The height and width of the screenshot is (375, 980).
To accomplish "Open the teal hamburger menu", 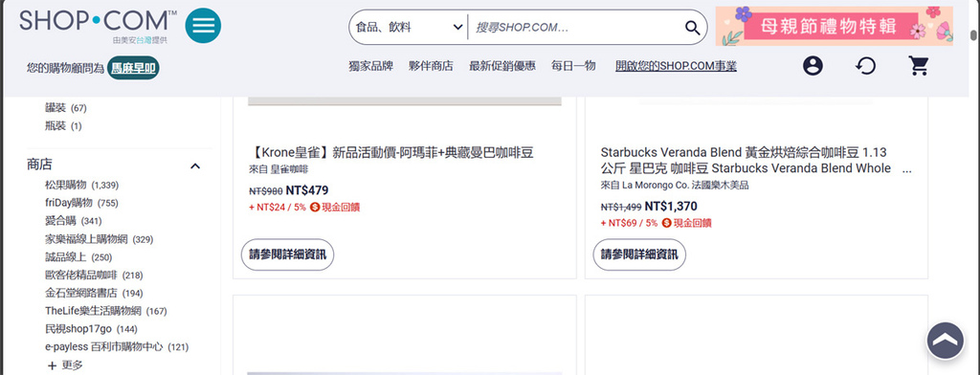I will (203, 26).
